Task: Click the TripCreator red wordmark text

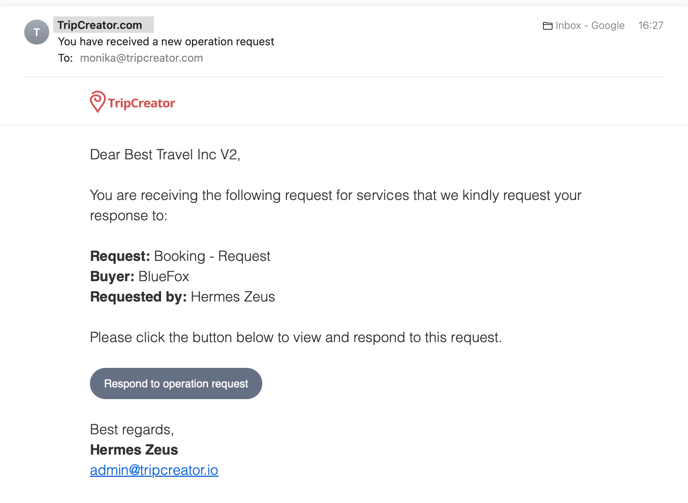Action: (141, 103)
